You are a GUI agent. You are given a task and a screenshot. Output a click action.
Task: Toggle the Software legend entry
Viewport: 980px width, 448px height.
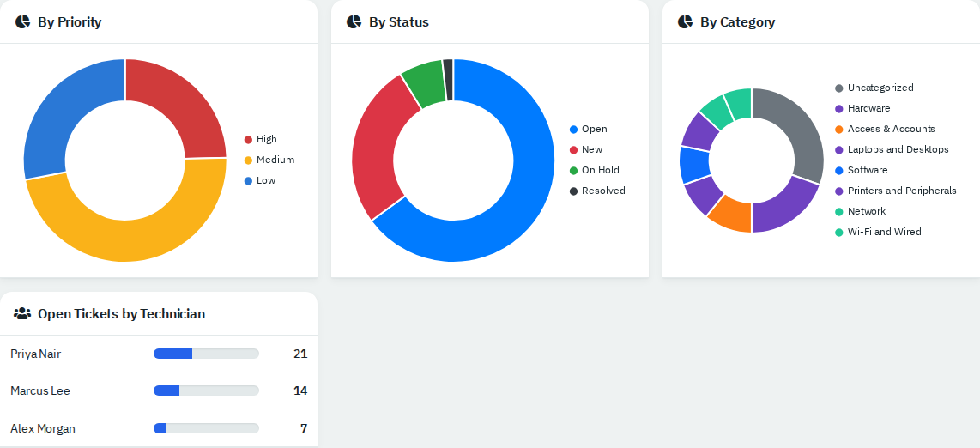pyautogui.click(x=862, y=170)
